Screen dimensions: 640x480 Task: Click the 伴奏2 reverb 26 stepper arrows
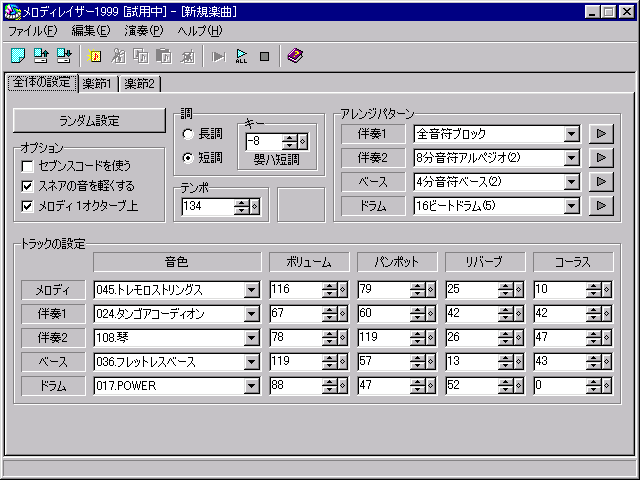(x=505, y=338)
